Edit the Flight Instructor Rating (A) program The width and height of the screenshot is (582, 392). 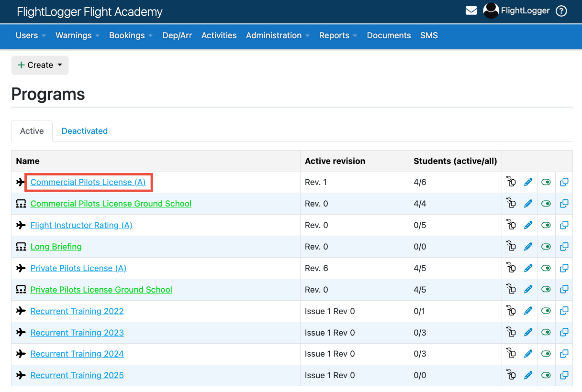point(528,225)
